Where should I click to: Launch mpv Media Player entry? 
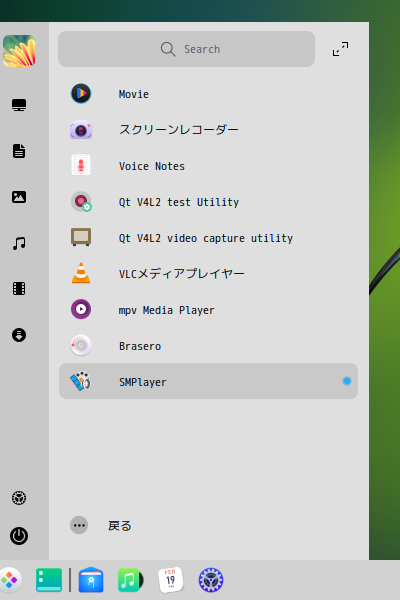pyautogui.click(x=208, y=310)
